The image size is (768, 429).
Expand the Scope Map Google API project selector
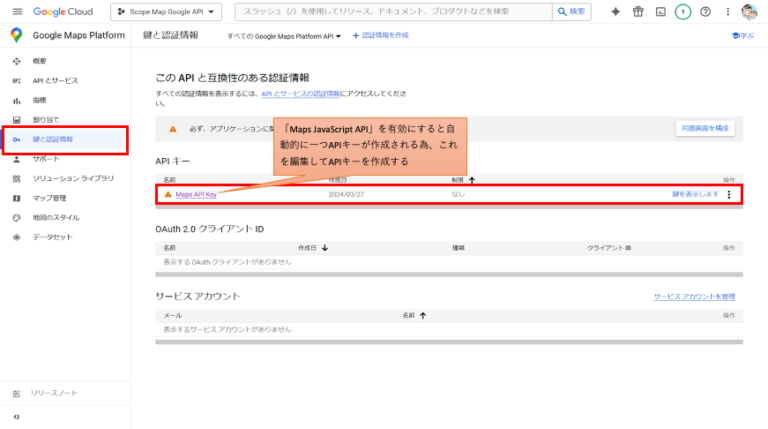pyautogui.click(x=164, y=12)
